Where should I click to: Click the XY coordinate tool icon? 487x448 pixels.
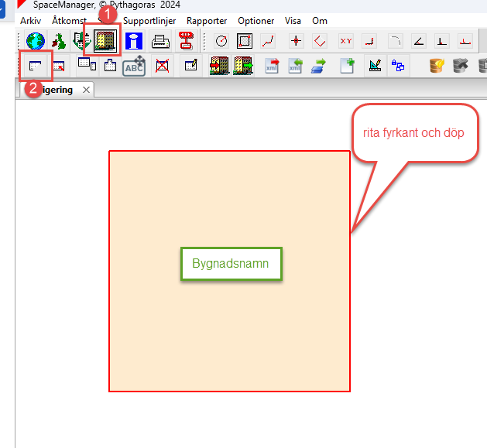tap(345, 41)
